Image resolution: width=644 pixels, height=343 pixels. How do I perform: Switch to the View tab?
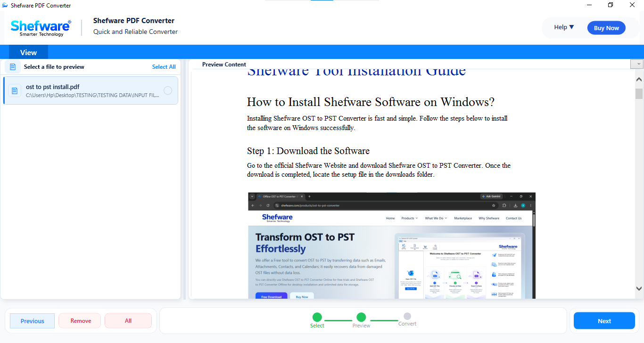tap(28, 52)
